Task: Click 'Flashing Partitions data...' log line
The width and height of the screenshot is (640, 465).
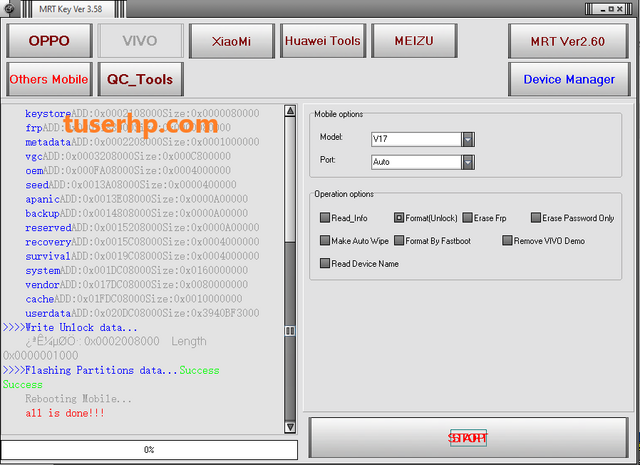Action: point(111,370)
